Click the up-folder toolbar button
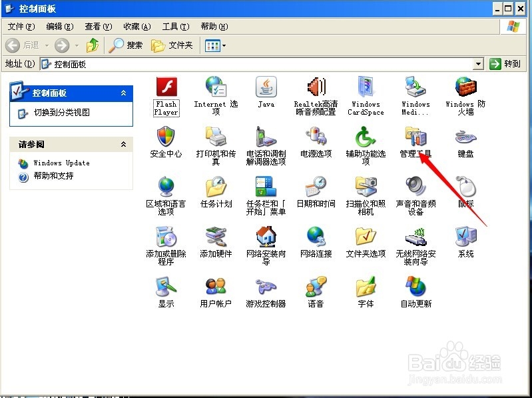The width and height of the screenshot is (532, 398). click(x=93, y=45)
